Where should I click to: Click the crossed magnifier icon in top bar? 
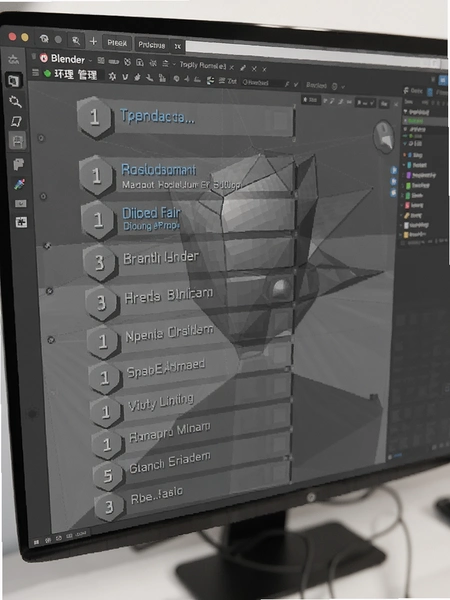(76, 41)
